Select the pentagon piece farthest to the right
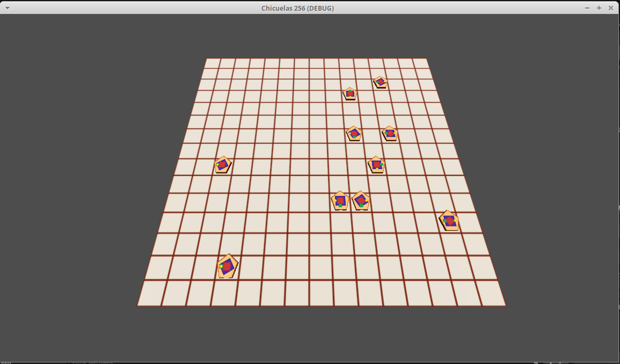Viewport: 620px width, 364px height. [449, 220]
